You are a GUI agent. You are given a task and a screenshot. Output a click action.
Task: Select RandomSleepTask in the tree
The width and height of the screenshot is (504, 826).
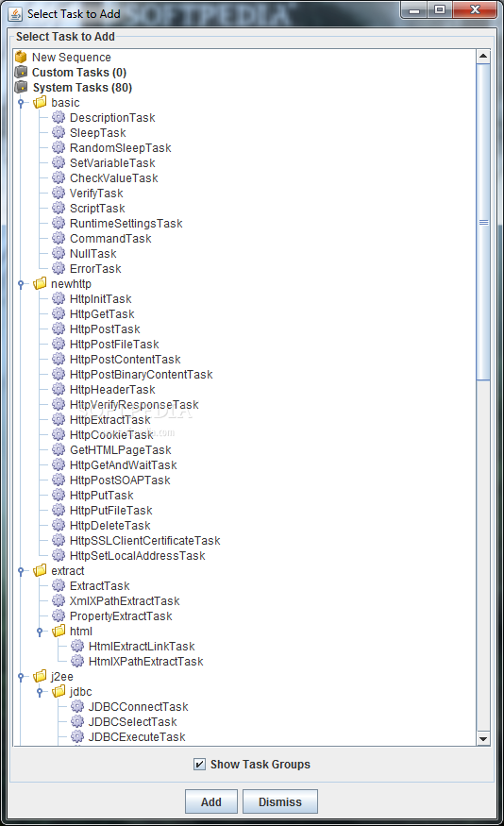(x=120, y=148)
